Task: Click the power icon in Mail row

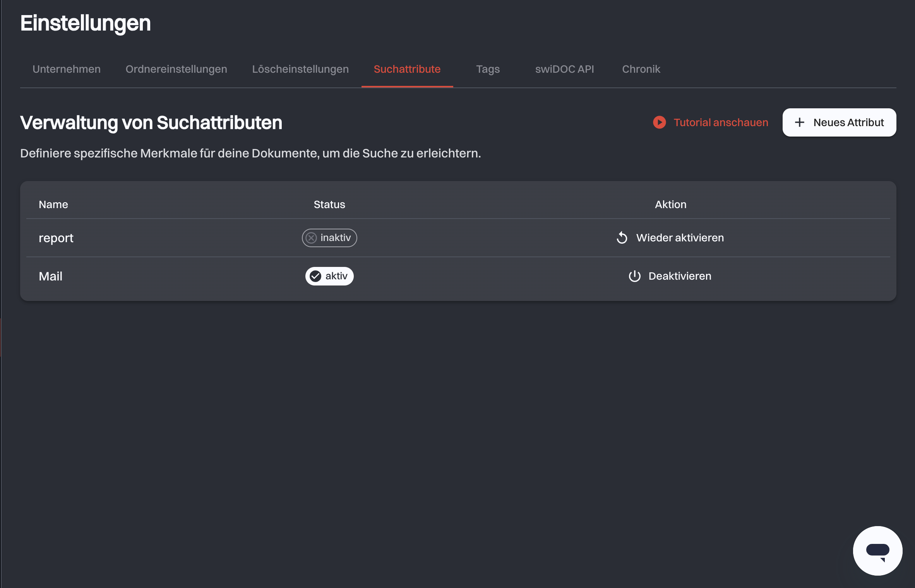Action: pos(634,276)
